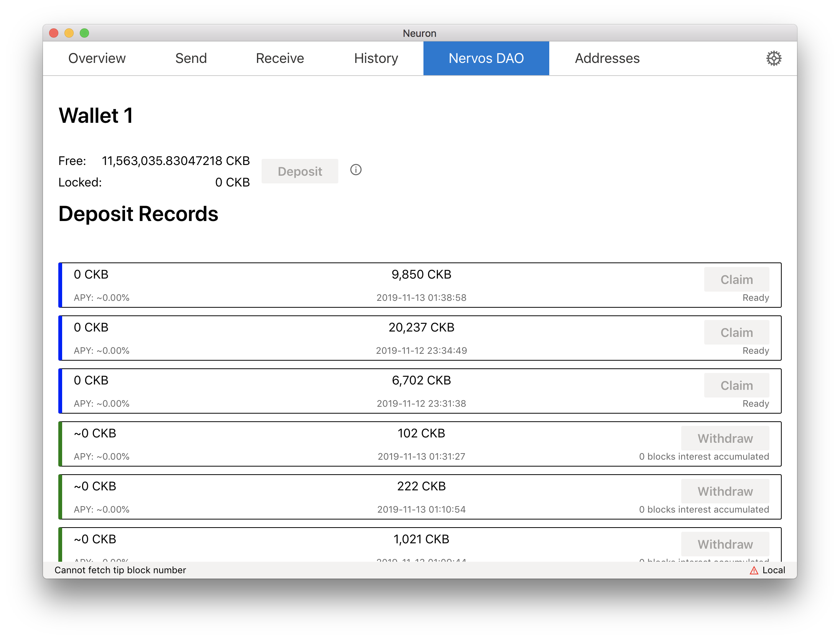Click the timestamp 2019-11-13 01:38:58
Viewport: 840px width, 640px height.
coord(421,298)
